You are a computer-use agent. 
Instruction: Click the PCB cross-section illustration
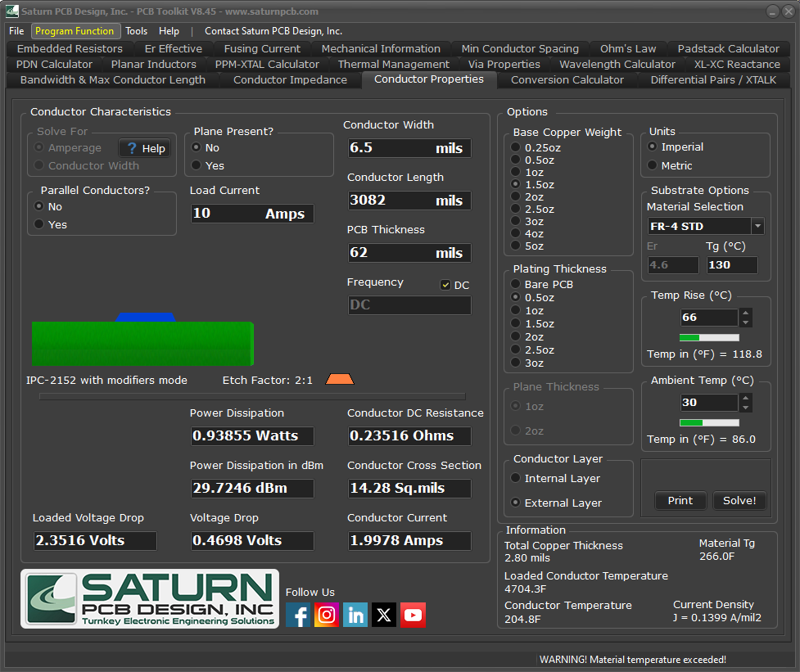(x=142, y=340)
